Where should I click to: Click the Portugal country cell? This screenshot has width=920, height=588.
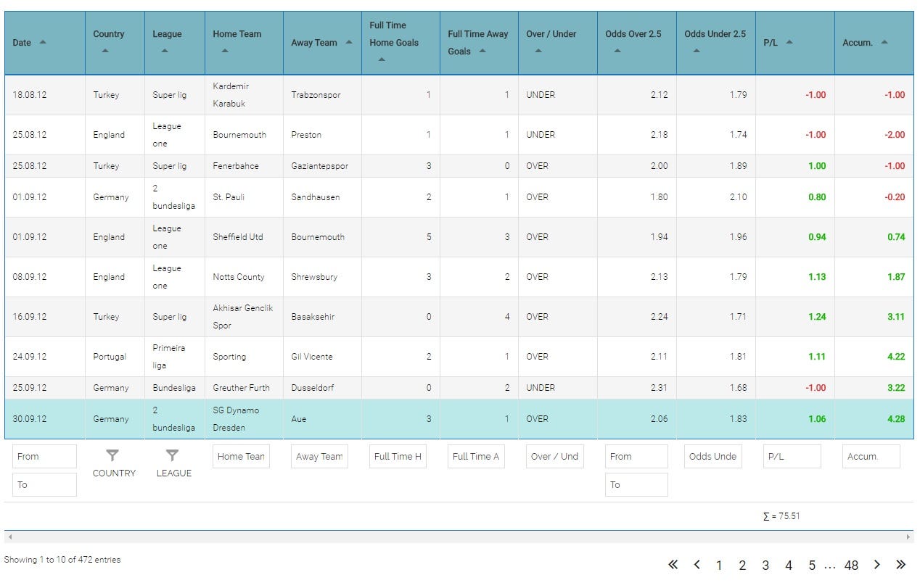pyautogui.click(x=115, y=356)
